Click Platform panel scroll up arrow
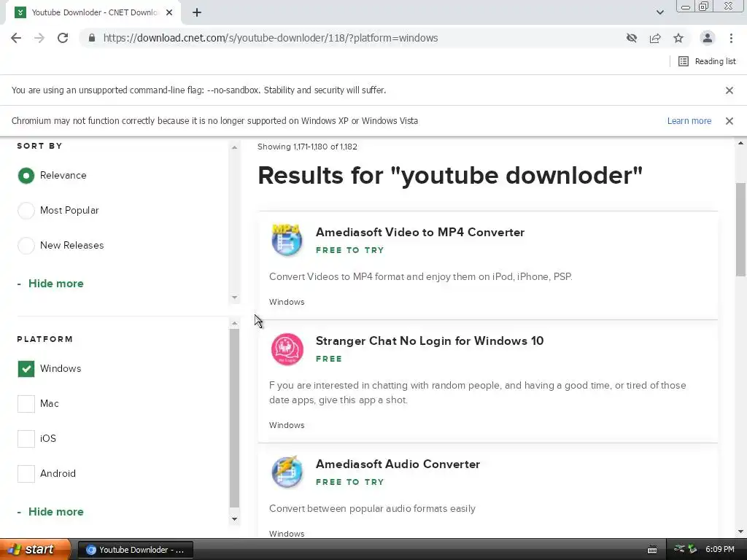Image resolution: width=747 pixels, height=560 pixels. pyautogui.click(x=234, y=323)
